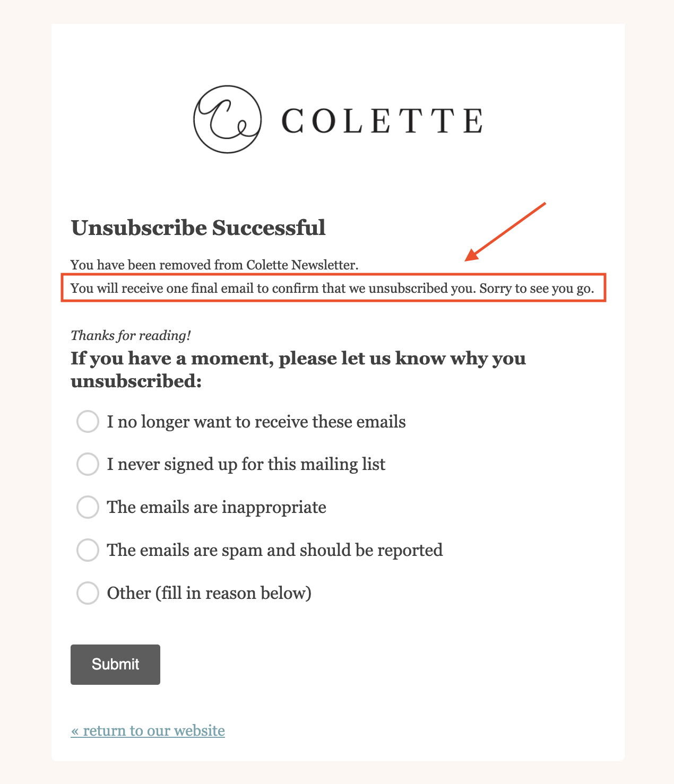Screen dimensions: 674x784
Task: Click the 'please let us know why' heading
Action: point(297,369)
